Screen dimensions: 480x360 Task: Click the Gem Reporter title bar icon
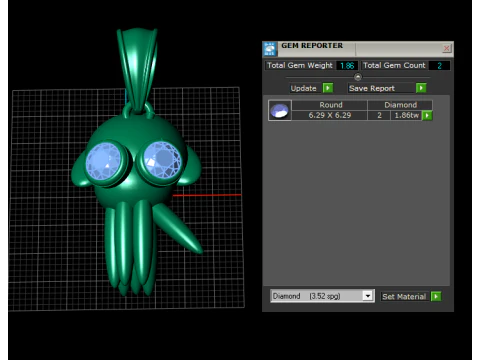click(x=270, y=49)
